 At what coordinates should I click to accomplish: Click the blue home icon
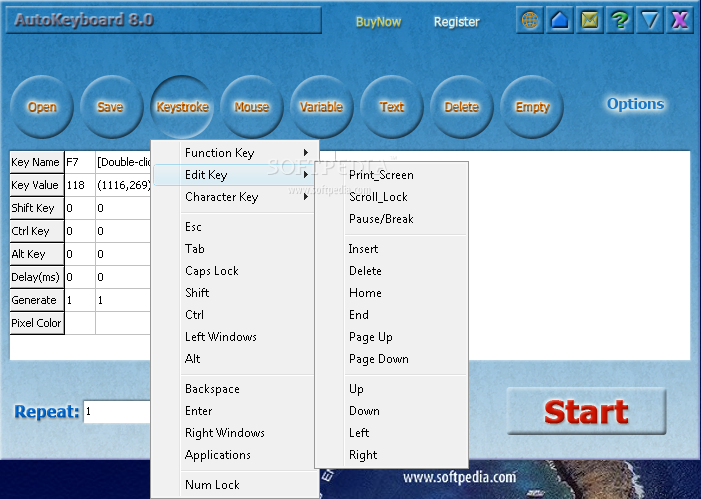click(x=560, y=21)
